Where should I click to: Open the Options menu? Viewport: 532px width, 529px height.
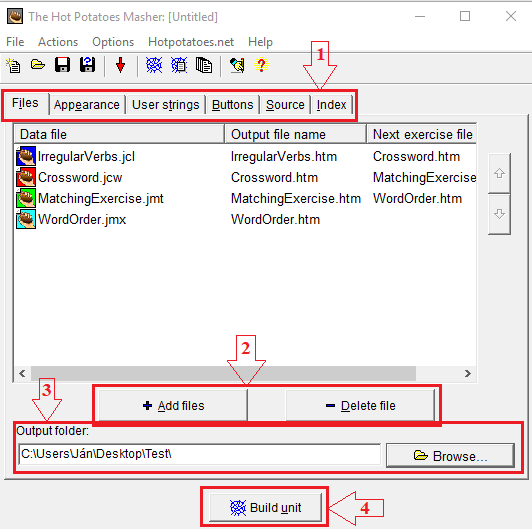click(113, 42)
